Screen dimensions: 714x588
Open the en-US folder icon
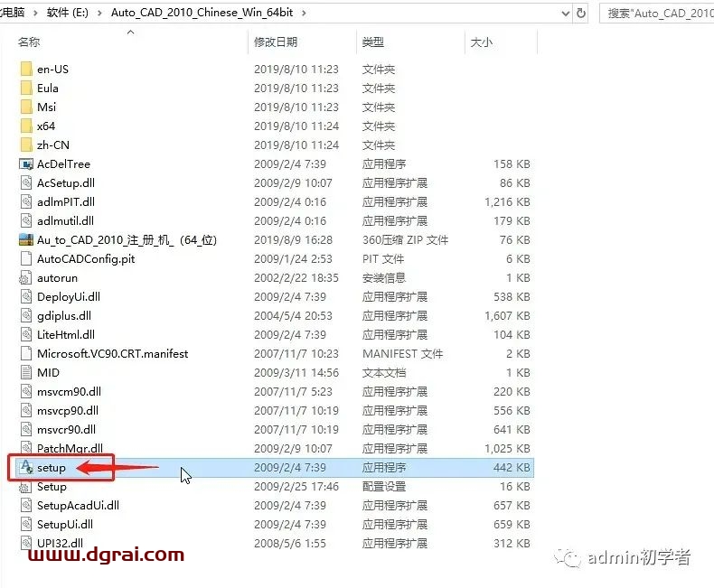click(26, 70)
